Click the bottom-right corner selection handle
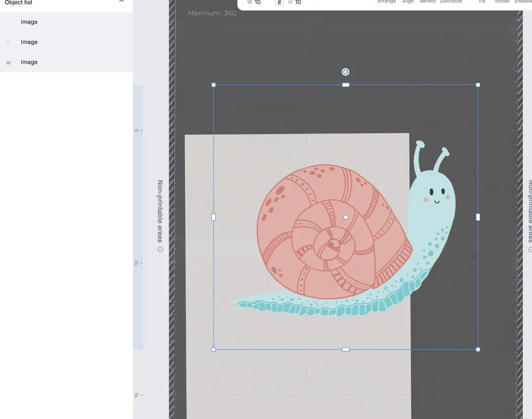Viewport: 532px width, 419px height. pos(478,349)
